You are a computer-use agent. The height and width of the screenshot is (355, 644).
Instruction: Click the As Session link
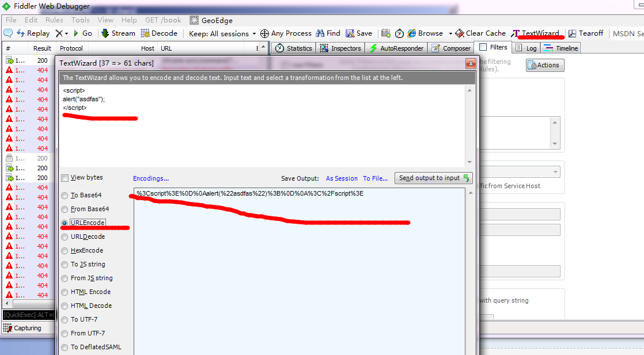[x=342, y=178]
